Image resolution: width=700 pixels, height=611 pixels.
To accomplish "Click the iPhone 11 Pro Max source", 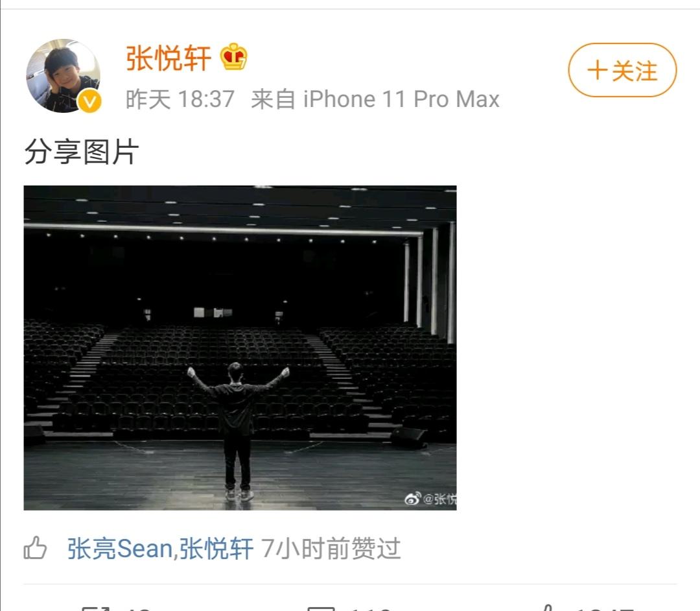I will [401, 99].
